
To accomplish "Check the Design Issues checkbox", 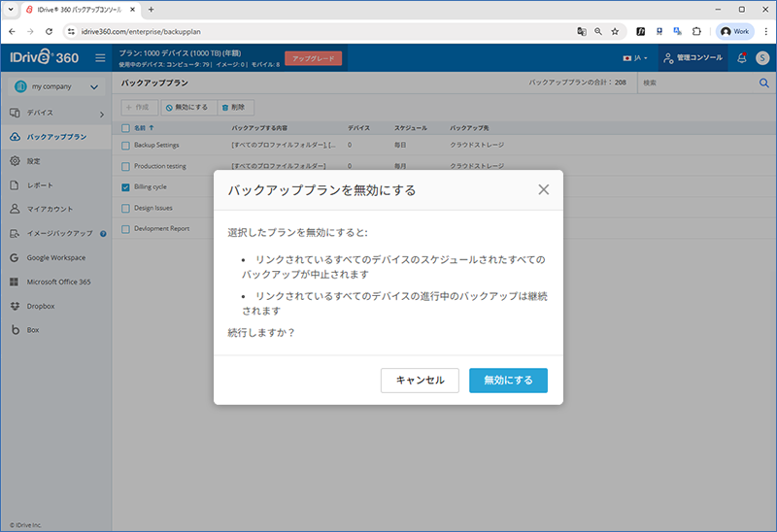I will [125, 208].
